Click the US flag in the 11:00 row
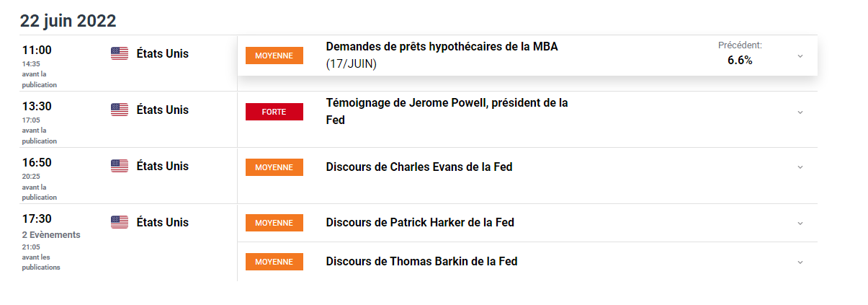This screenshot has width=868, height=305. coord(120,53)
